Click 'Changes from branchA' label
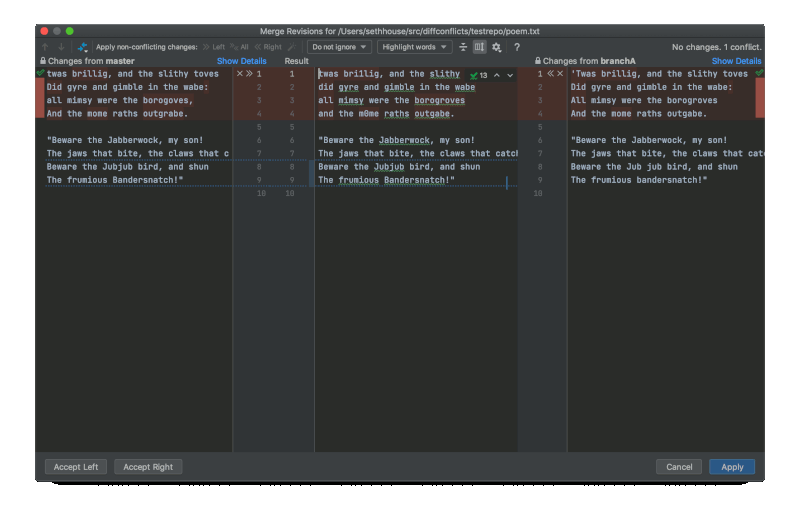 pos(589,61)
